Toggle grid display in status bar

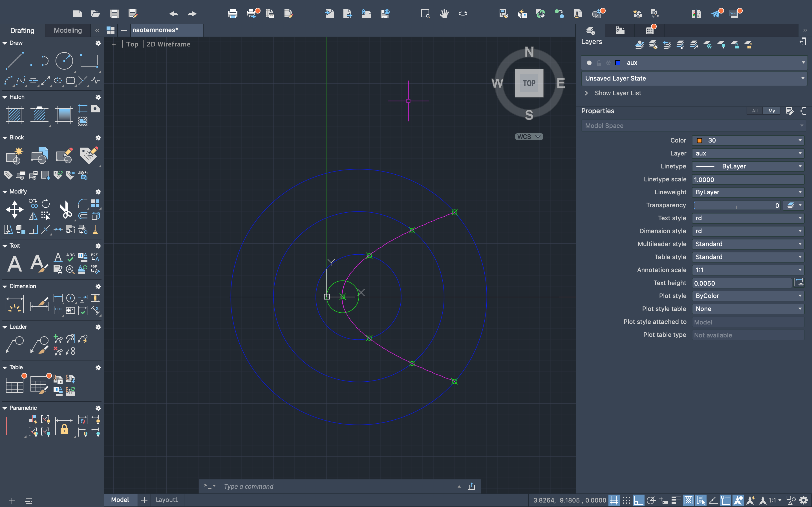click(x=614, y=500)
